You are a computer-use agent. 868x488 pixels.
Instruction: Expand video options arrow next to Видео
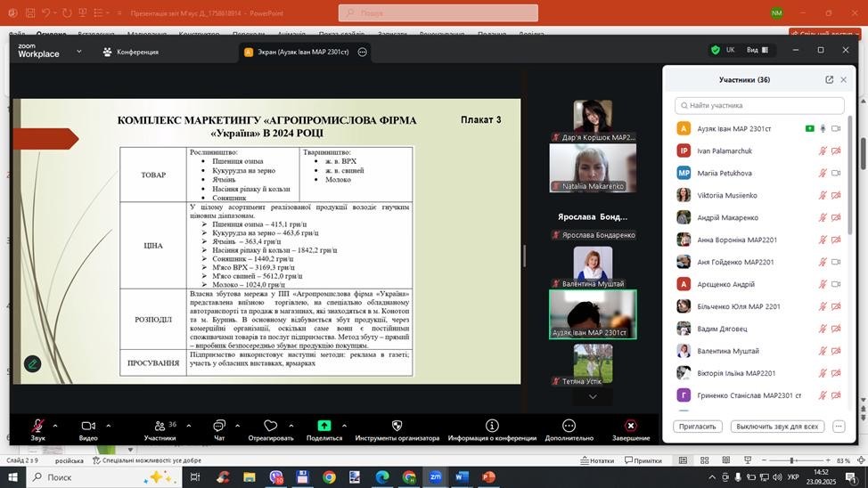click(109, 425)
